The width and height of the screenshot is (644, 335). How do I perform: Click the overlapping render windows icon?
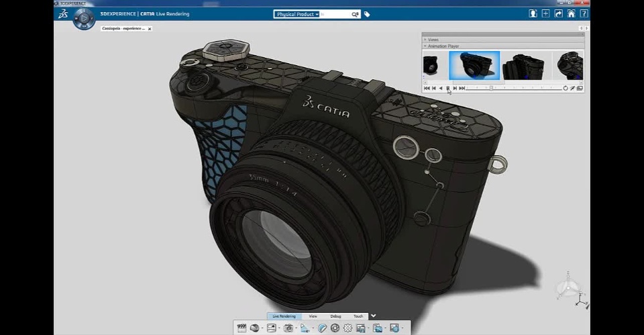(x=378, y=328)
